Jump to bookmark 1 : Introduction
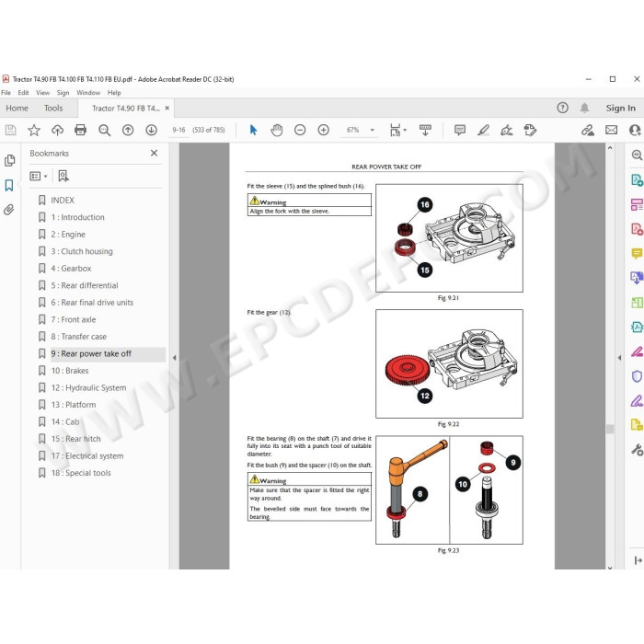Screen dimensions: 644x644 77,217
